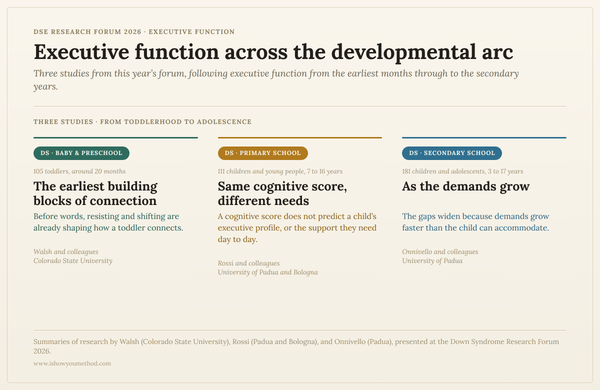Click 'Onnivello and colleagues' author line

440,252
